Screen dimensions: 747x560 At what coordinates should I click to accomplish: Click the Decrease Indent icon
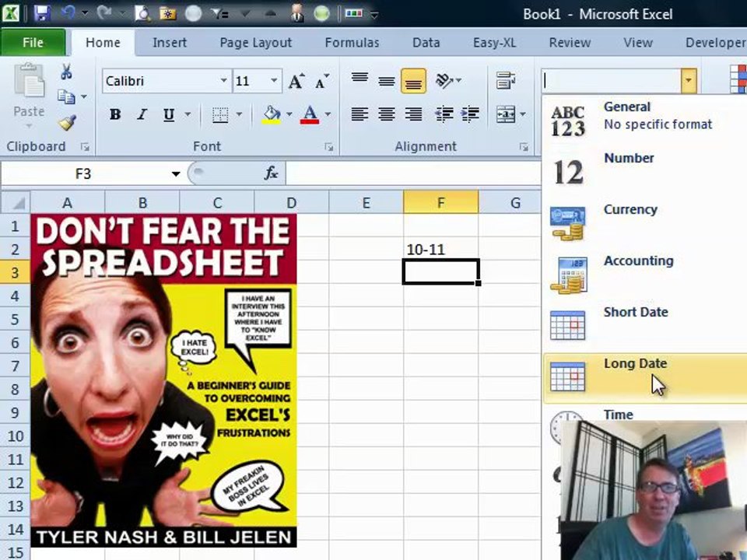pyautogui.click(x=444, y=114)
